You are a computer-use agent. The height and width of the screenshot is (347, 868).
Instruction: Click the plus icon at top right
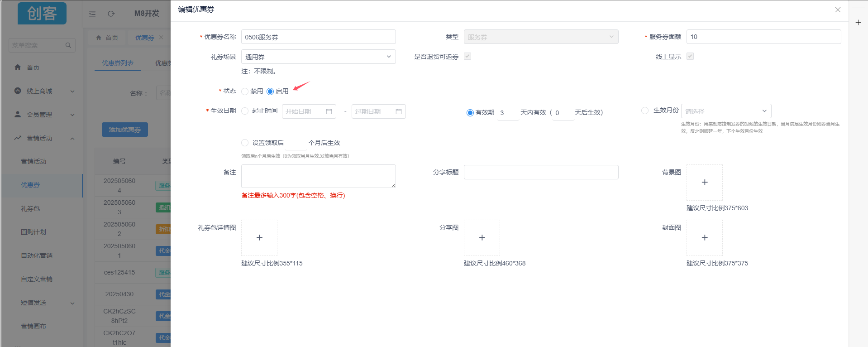pyautogui.click(x=858, y=22)
